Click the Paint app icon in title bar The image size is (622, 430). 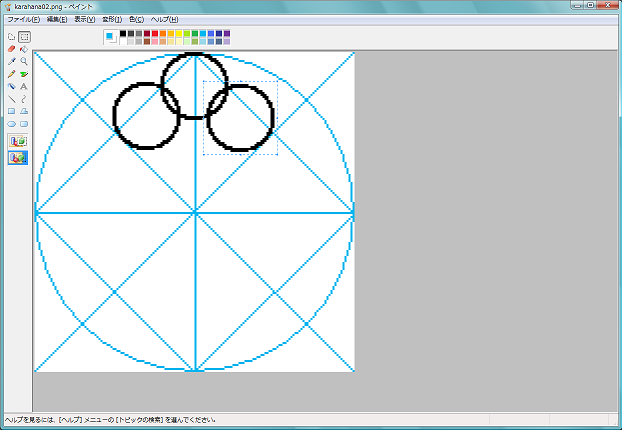[x=8, y=7]
